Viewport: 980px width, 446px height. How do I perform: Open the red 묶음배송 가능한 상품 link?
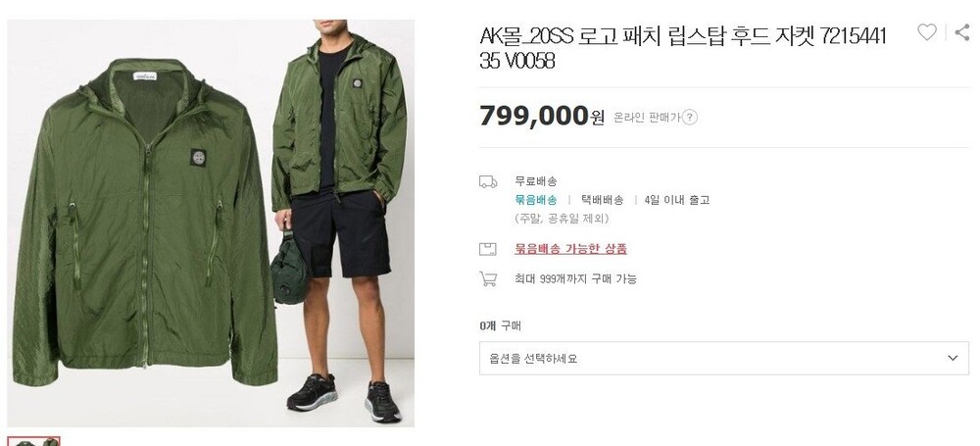point(570,249)
